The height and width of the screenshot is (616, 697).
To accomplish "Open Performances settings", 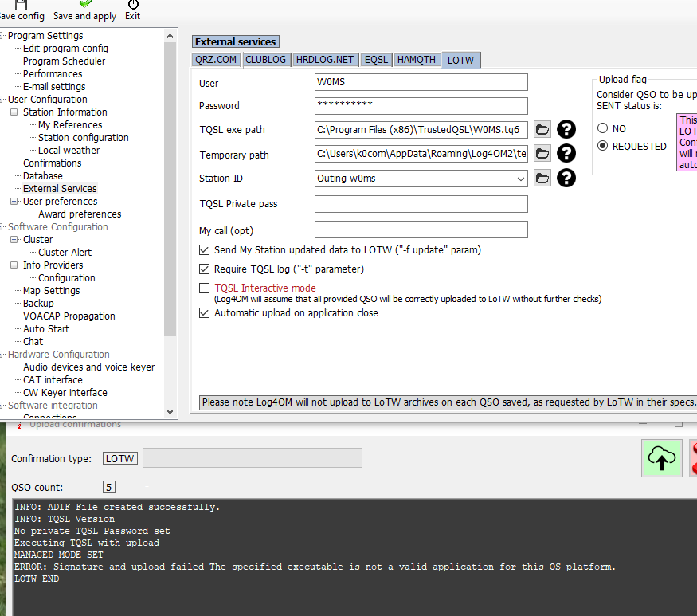I will [x=53, y=74].
